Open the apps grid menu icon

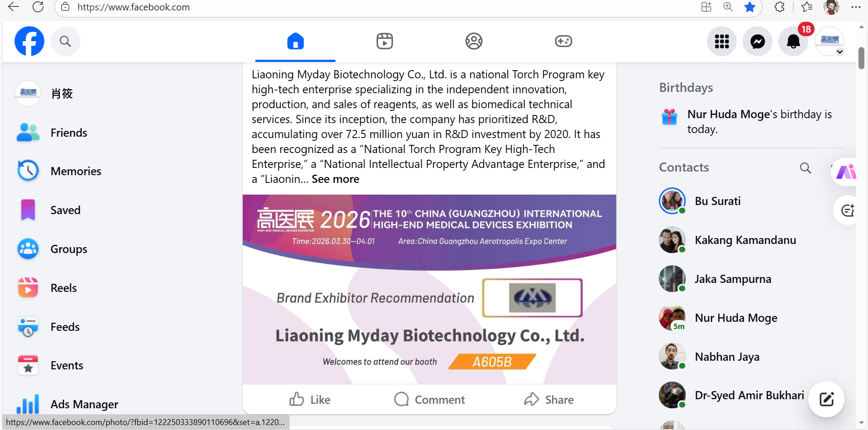point(722,41)
